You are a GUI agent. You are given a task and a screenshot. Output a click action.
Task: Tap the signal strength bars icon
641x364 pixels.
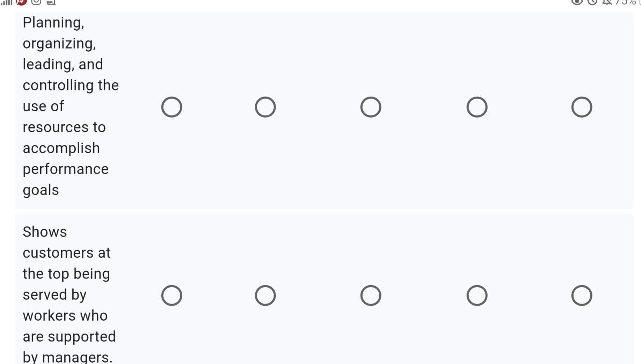pos(7,2)
